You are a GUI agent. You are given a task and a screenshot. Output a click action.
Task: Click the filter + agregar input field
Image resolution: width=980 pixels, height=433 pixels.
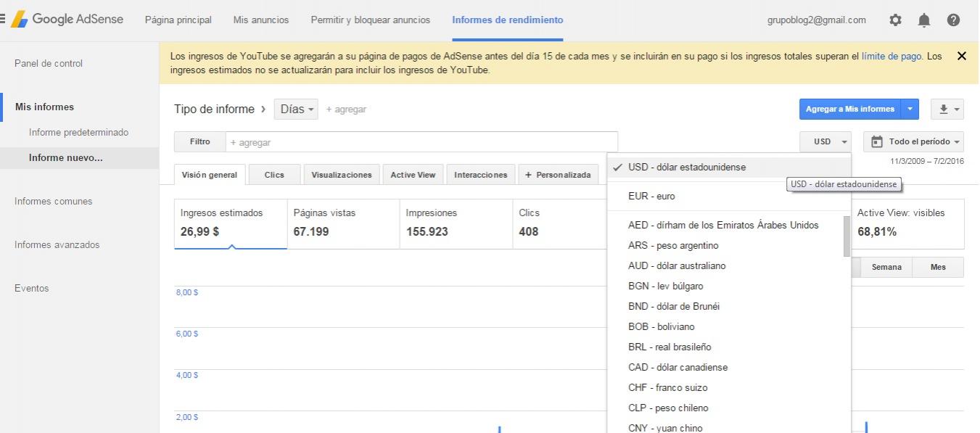[x=421, y=142]
